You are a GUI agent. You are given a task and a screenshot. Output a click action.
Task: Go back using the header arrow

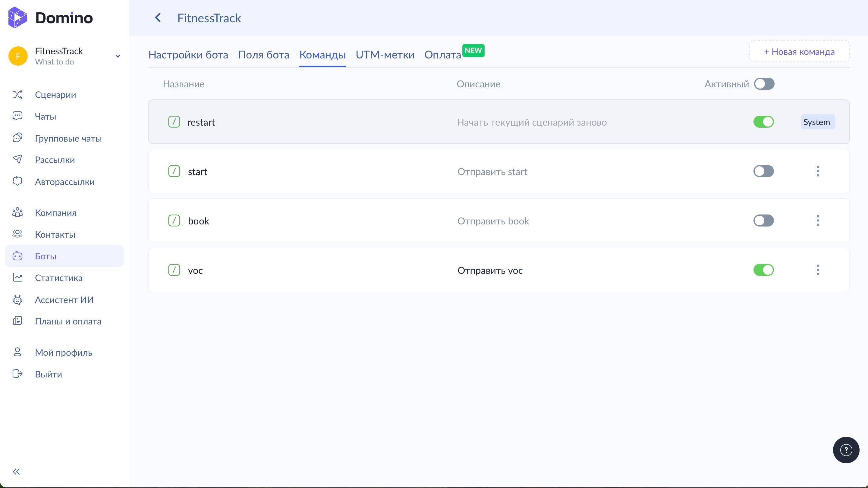tap(158, 17)
